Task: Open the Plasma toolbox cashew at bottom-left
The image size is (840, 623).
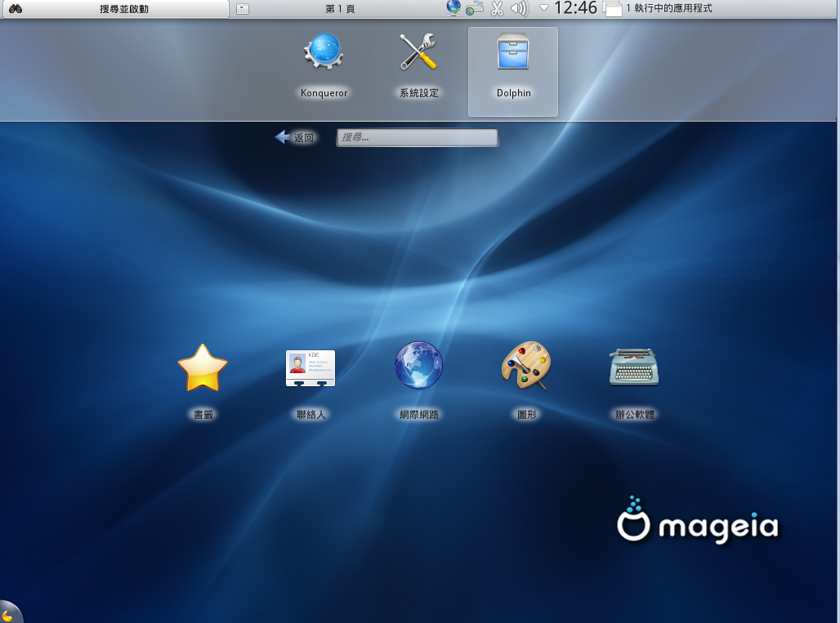Action: 10,612
